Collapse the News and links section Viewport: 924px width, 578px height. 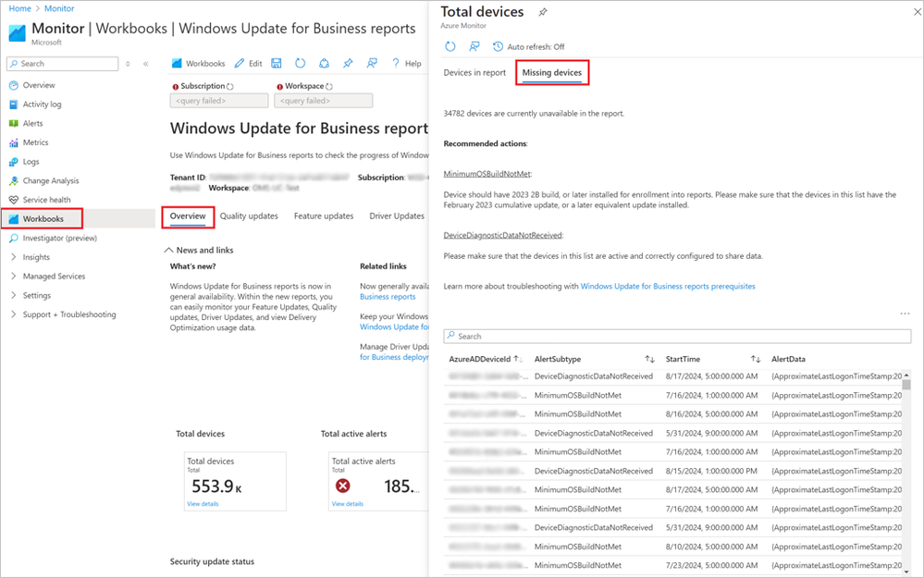[x=199, y=250]
